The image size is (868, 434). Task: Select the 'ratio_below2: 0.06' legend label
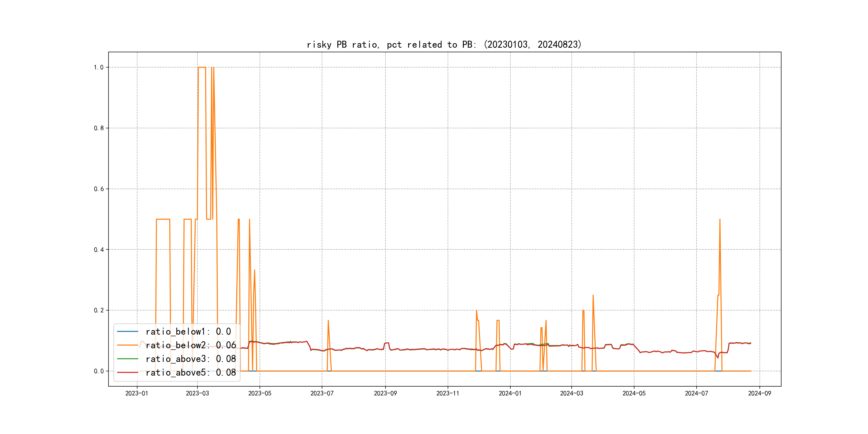[x=191, y=345]
